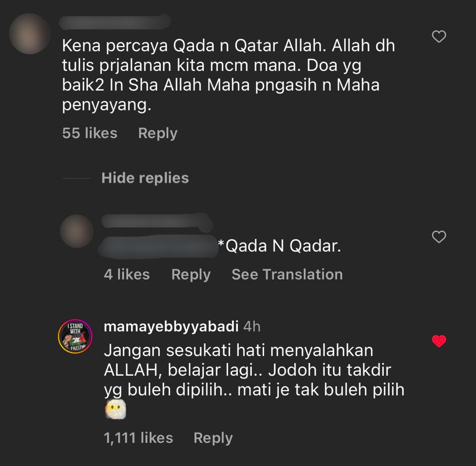
Task: Tap the blurred mention before *Qada N Qadar
Action: tap(158, 246)
